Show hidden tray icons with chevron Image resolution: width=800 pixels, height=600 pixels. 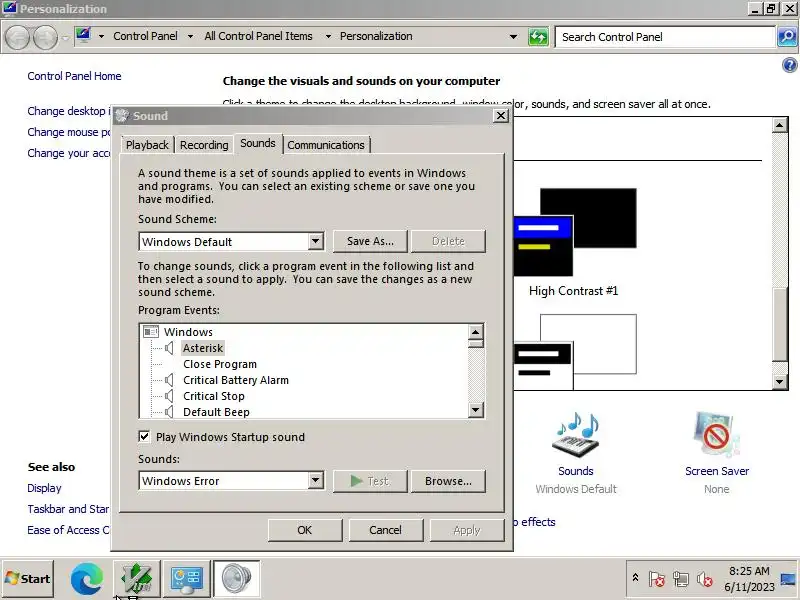pos(635,578)
